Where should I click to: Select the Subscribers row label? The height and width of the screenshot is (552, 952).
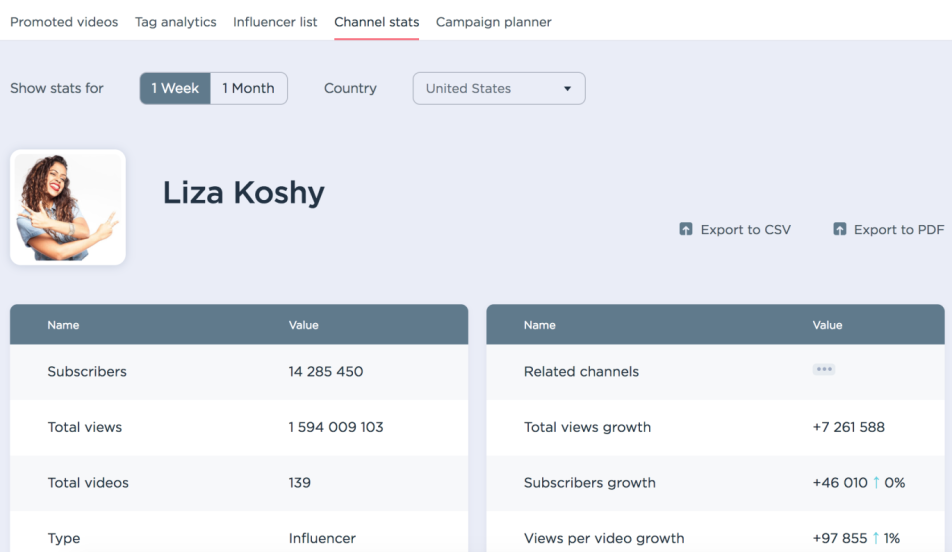point(87,372)
